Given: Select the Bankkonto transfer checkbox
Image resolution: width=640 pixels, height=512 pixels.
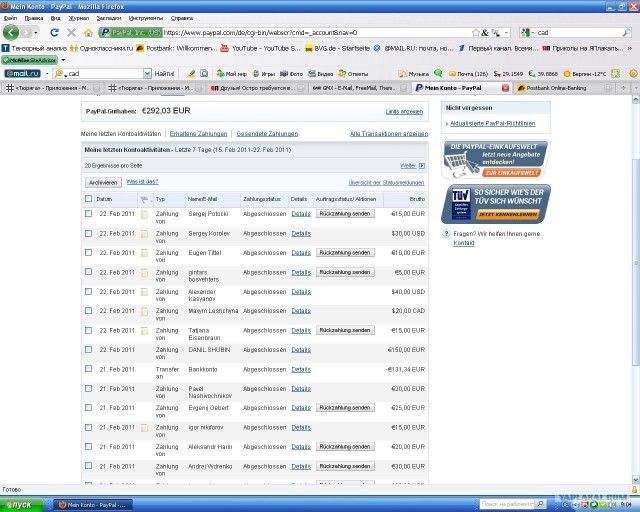Looking at the screenshot, I should tap(88, 369).
